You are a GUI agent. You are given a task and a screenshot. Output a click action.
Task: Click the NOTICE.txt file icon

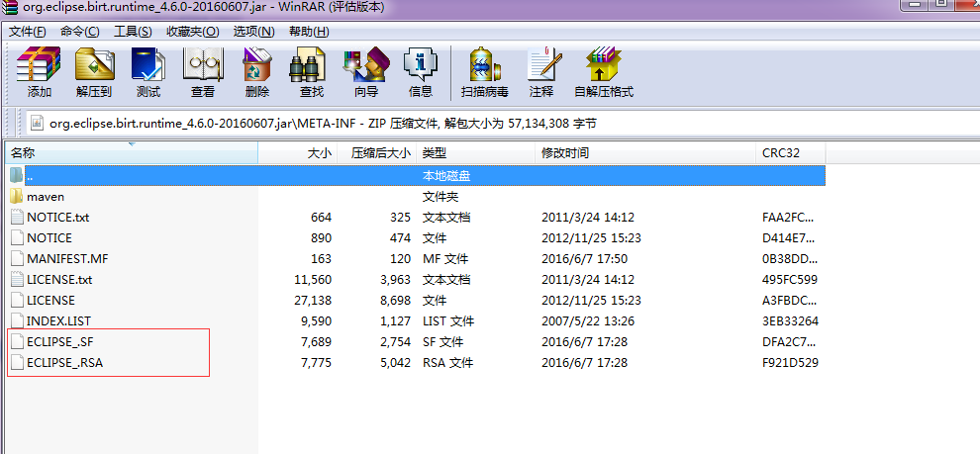pos(17,218)
